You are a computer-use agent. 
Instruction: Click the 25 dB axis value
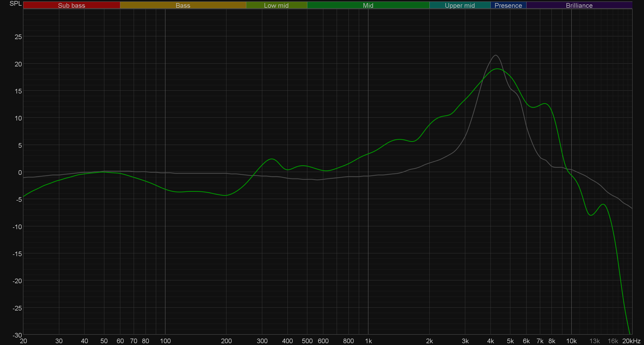pyautogui.click(x=18, y=37)
